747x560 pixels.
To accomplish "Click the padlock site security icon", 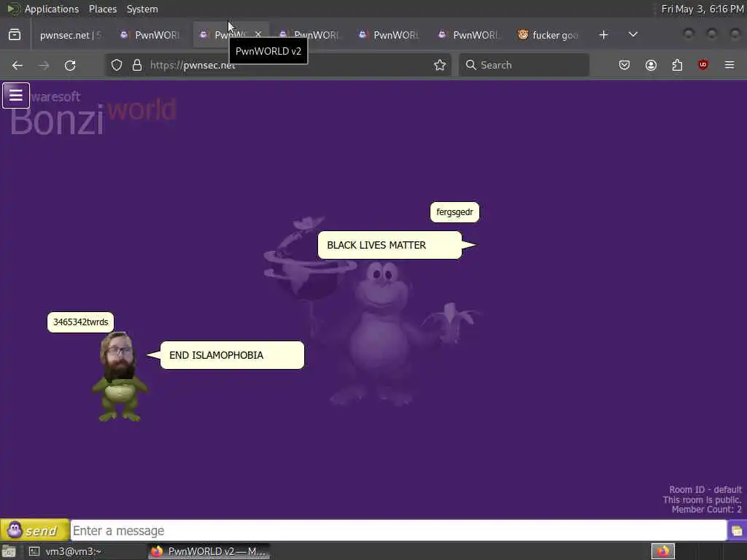I will click(137, 65).
